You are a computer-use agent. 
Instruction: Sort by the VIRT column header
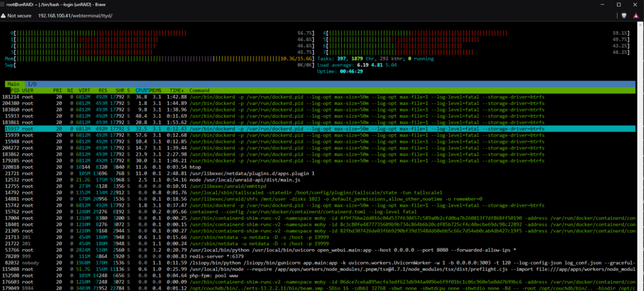84,90
